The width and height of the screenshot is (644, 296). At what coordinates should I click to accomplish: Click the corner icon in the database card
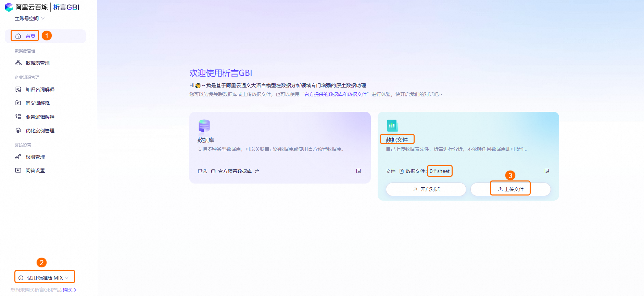coord(358,171)
